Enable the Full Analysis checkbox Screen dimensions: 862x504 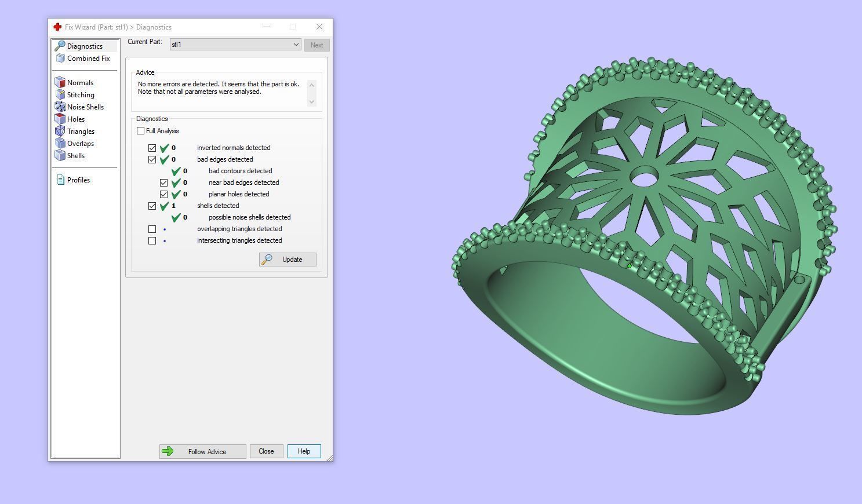(x=140, y=131)
